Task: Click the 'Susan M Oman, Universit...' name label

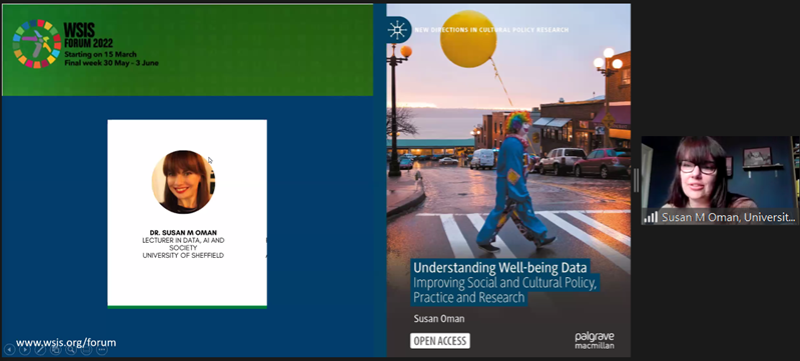Action: (x=729, y=217)
